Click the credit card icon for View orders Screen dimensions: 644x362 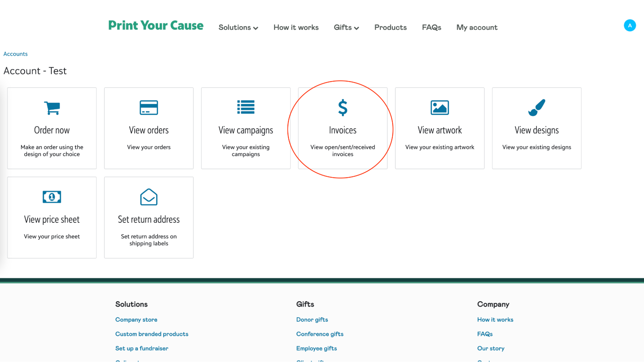click(149, 107)
